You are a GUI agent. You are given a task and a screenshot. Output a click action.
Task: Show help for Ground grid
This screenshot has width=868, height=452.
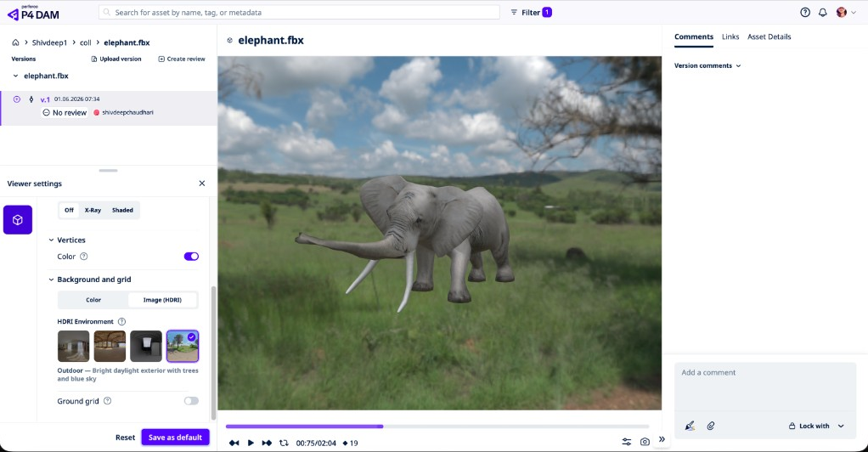click(107, 401)
